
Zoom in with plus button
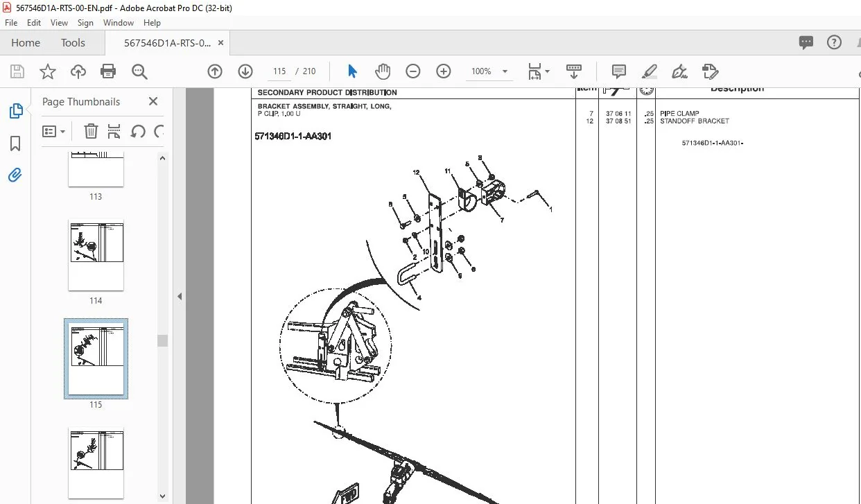444,71
